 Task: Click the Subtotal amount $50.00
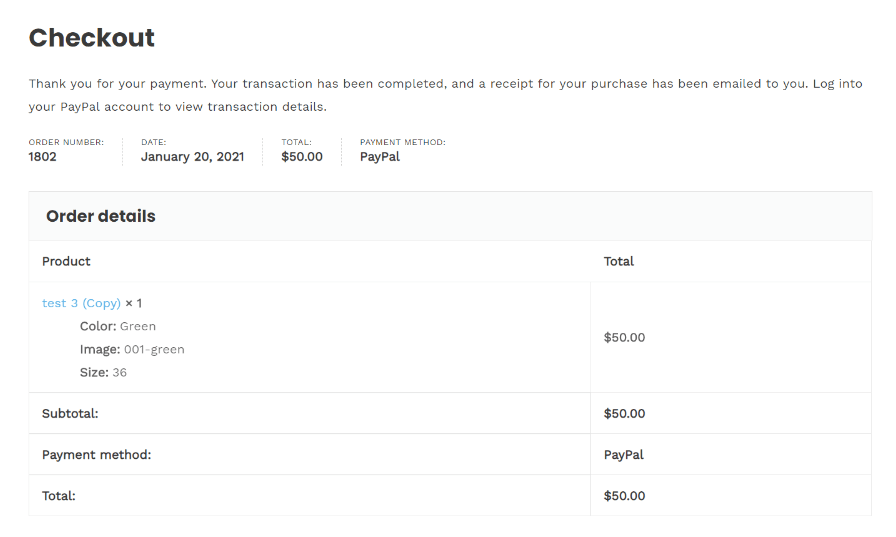[x=624, y=413]
